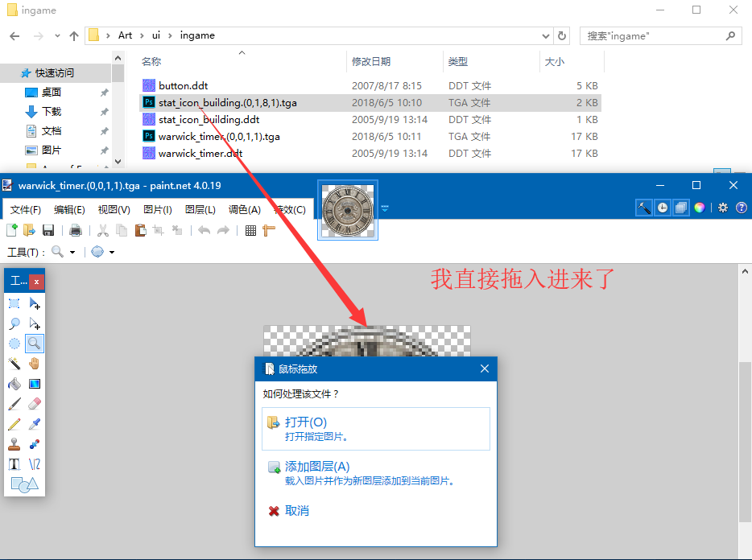Toggle pixel grid display

click(250, 231)
